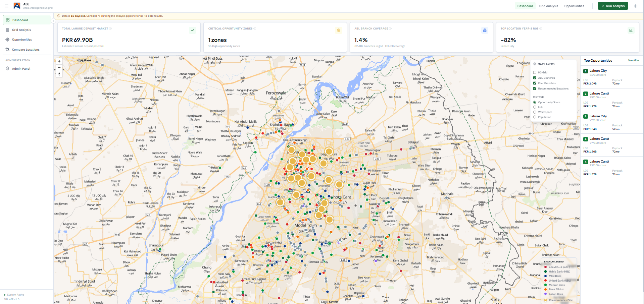644x304 pixels.
Task: Click the See All link in Top Opportunities
Action: (633, 61)
